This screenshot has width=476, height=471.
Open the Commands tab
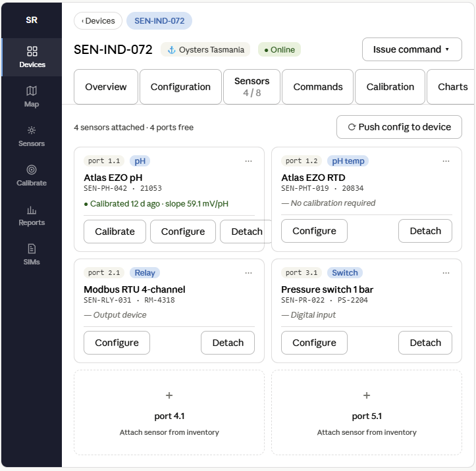tap(318, 87)
